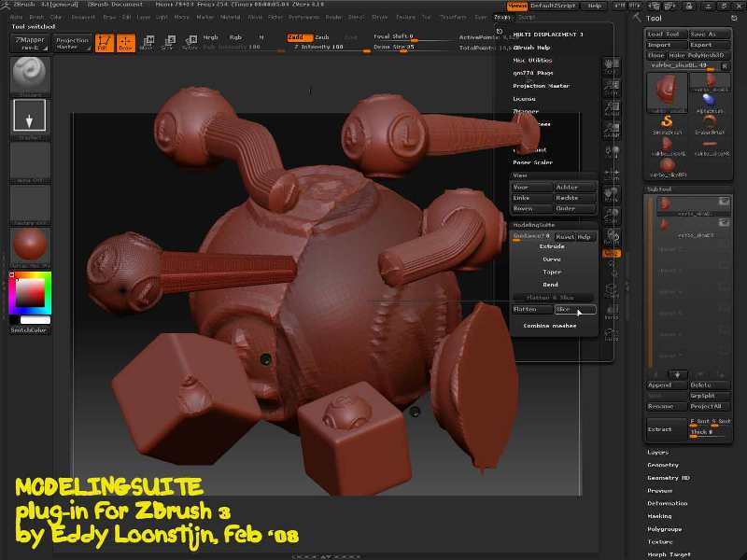This screenshot has height=560, width=747.
Task: Click the Rechts view button
Action: pos(574,198)
